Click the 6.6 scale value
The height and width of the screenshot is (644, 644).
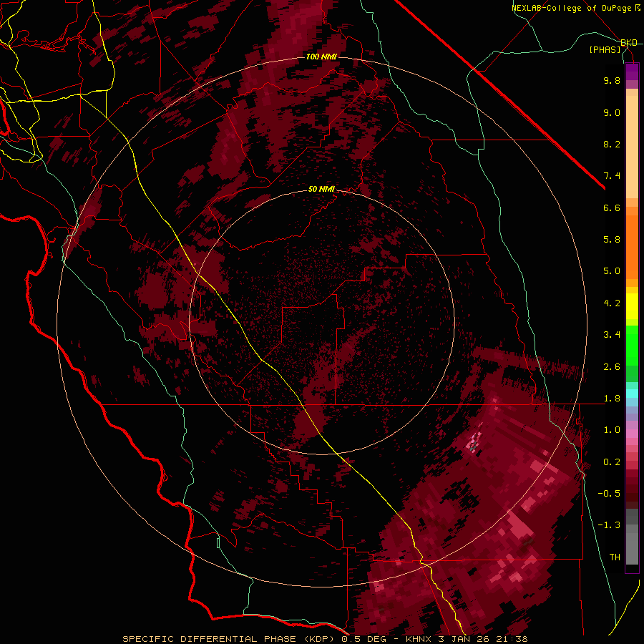612,208
